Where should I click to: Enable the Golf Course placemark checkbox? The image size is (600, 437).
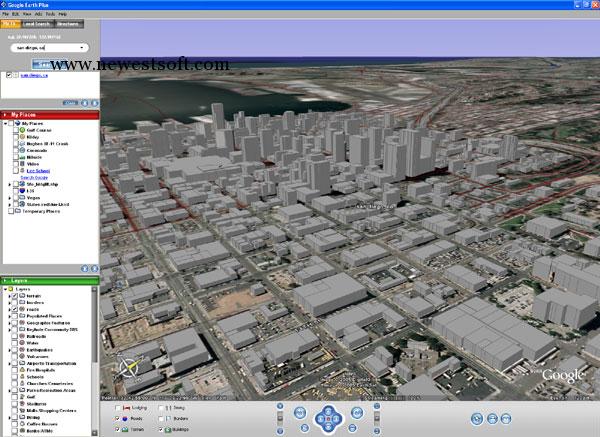pos(16,130)
